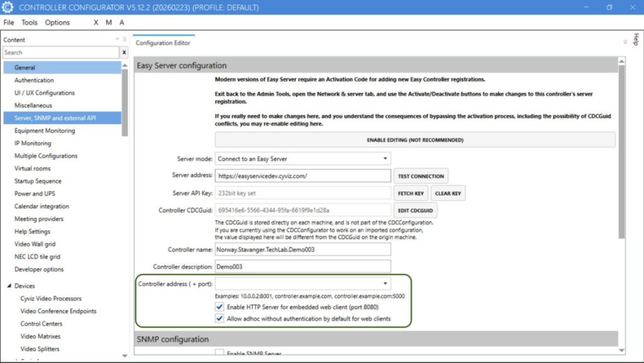The image size is (644, 363).
Task: Click the X shortcut in menu bar
Action: tap(96, 23)
